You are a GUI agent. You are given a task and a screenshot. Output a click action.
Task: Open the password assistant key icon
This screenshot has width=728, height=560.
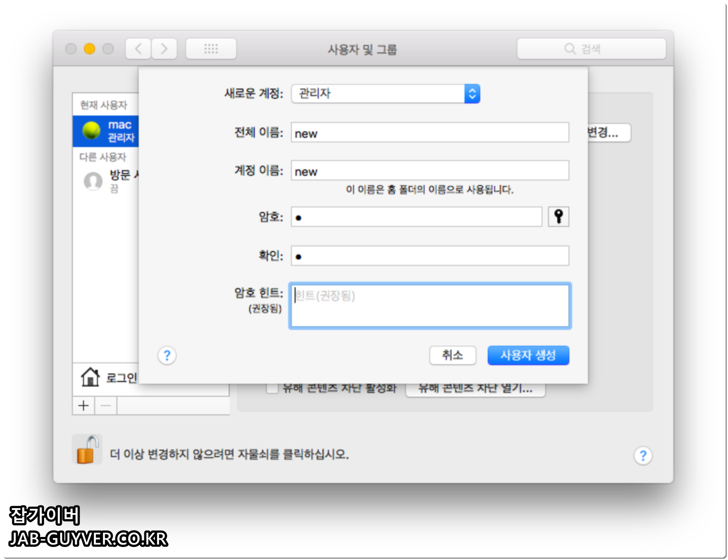pyautogui.click(x=559, y=217)
